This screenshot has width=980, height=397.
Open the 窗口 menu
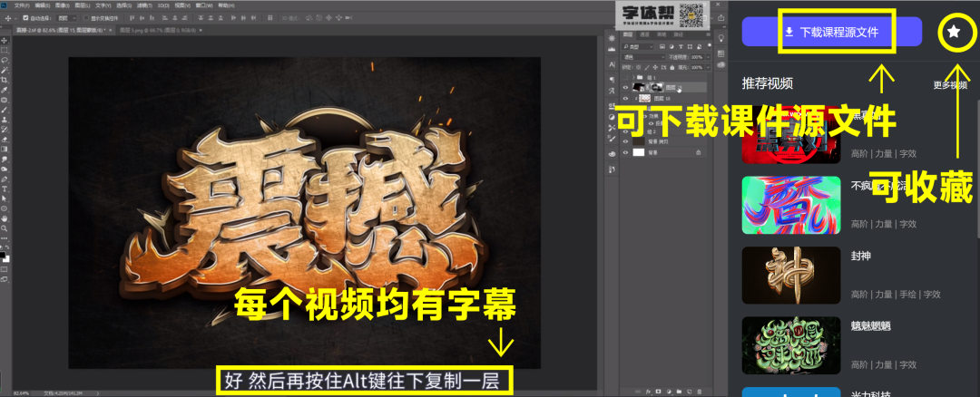click(x=203, y=5)
